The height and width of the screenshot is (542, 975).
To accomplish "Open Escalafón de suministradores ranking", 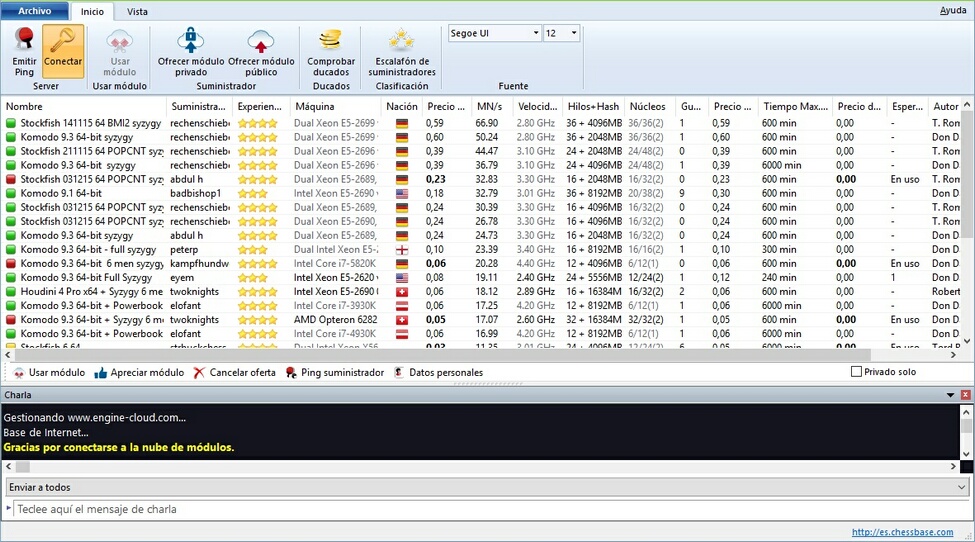I will [x=402, y=41].
